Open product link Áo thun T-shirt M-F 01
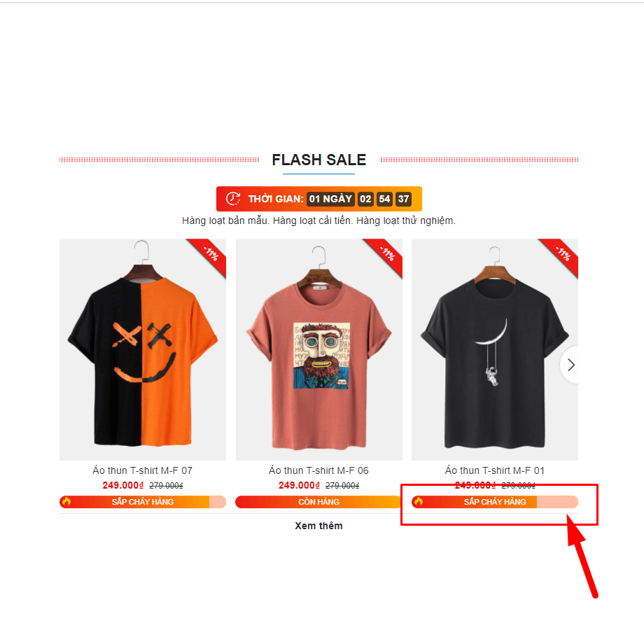The width and height of the screenshot is (644, 644). click(x=494, y=470)
